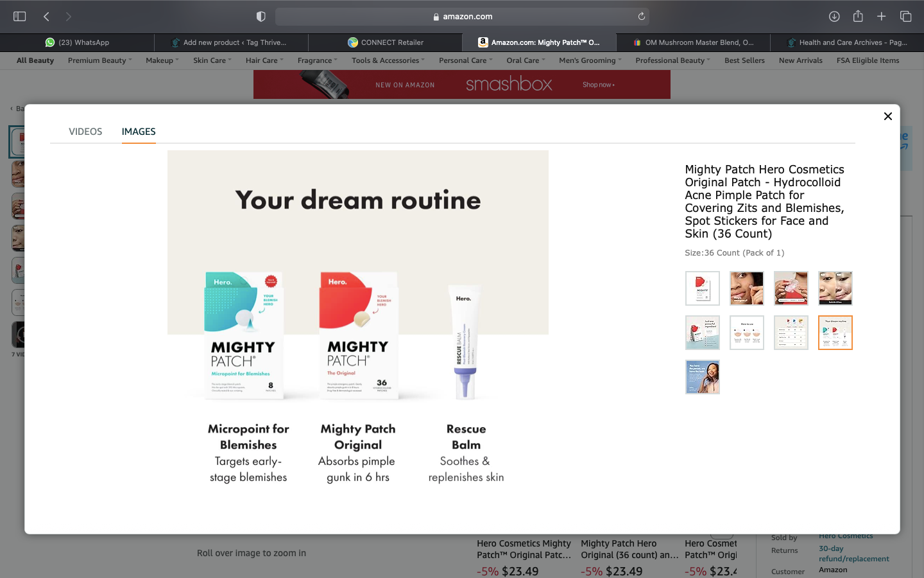Open Hero Cosmetics Mighty Patch Original Patch listing
The height and width of the screenshot is (578, 924).
coord(524,549)
